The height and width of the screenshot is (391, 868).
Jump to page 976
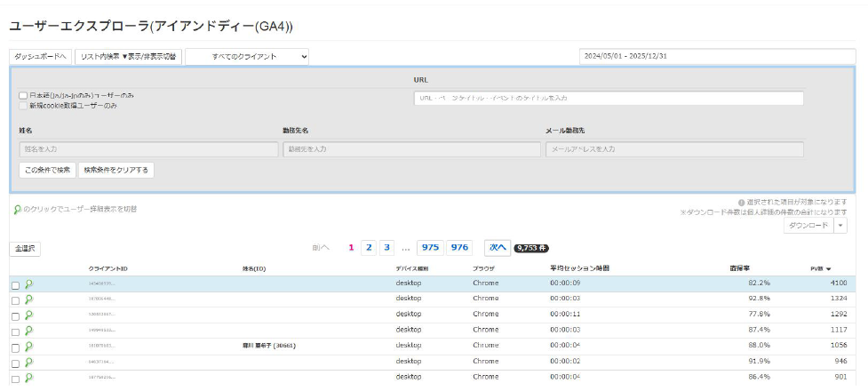click(459, 247)
